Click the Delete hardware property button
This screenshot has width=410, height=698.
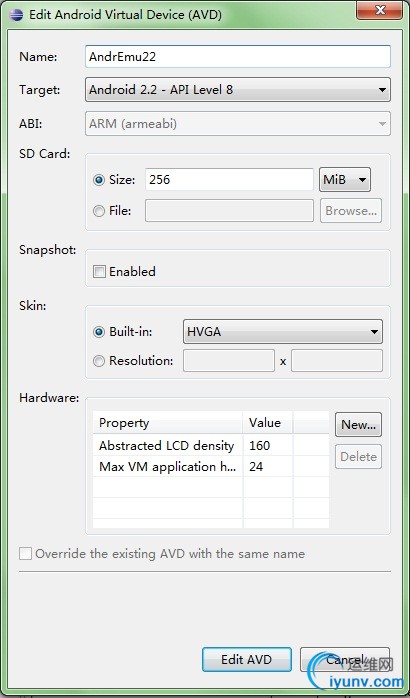pyautogui.click(x=358, y=457)
